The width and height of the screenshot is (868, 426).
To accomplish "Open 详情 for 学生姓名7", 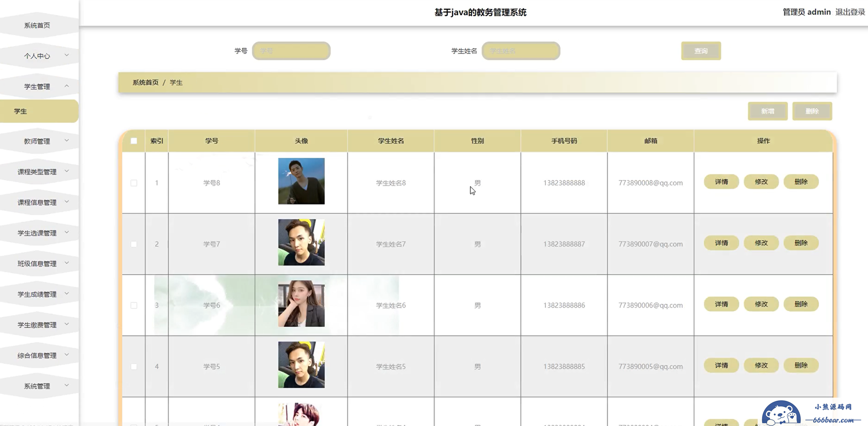I will (721, 243).
